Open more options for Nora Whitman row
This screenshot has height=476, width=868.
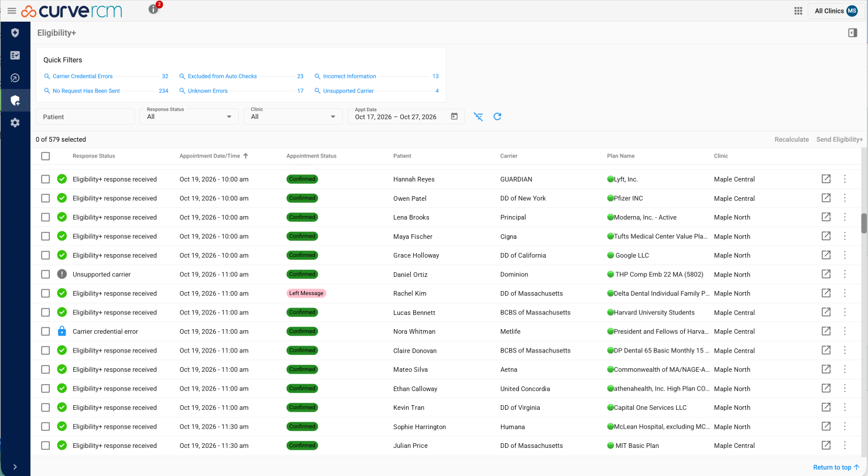pos(845,331)
